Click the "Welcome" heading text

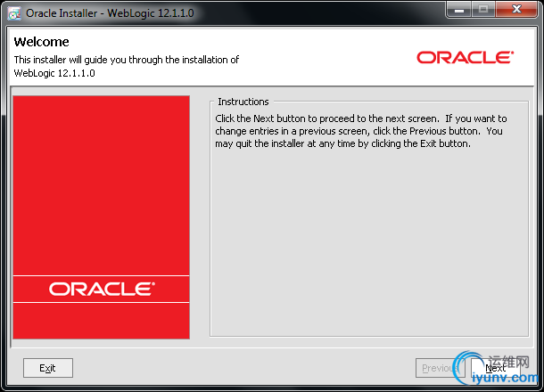pyautogui.click(x=41, y=42)
